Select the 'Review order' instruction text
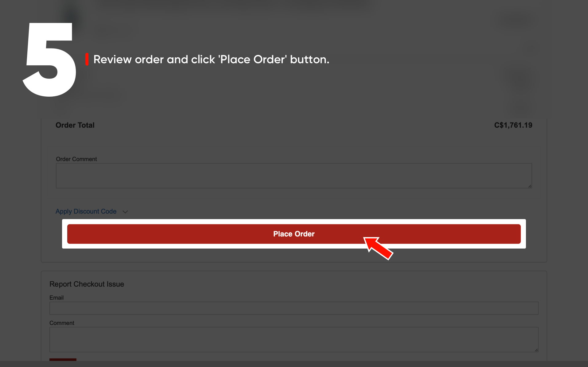588x367 pixels. [x=211, y=59]
